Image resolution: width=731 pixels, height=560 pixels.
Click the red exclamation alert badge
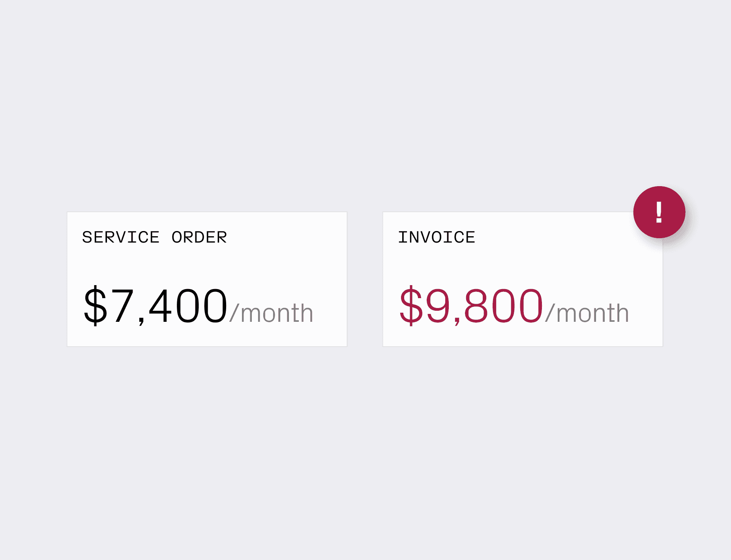659,212
